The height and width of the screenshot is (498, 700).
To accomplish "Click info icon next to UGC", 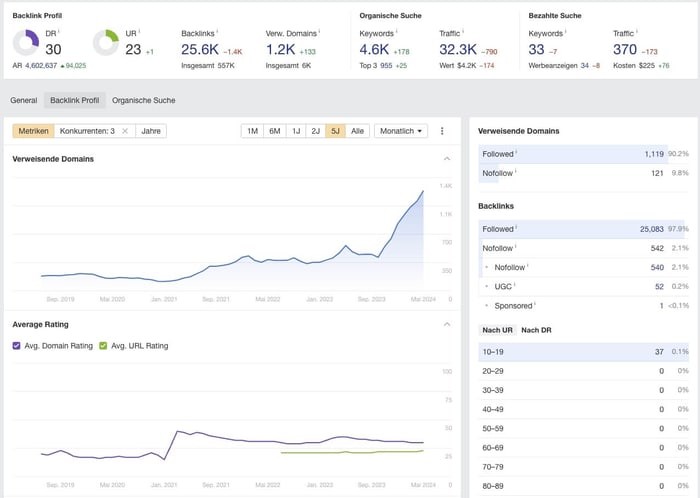I will (x=514, y=286).
